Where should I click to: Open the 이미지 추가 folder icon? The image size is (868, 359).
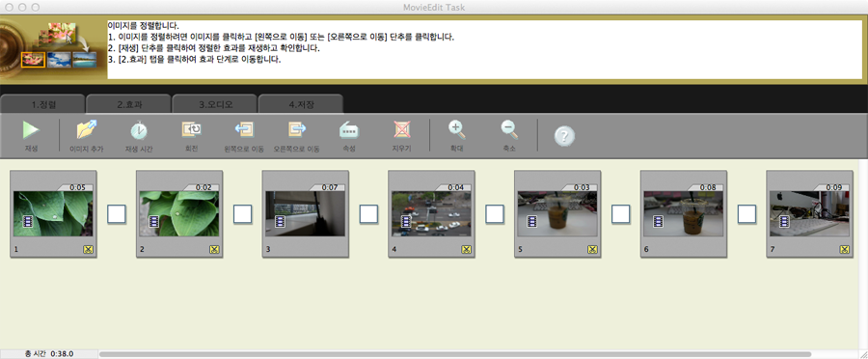(x=87, y=129)
